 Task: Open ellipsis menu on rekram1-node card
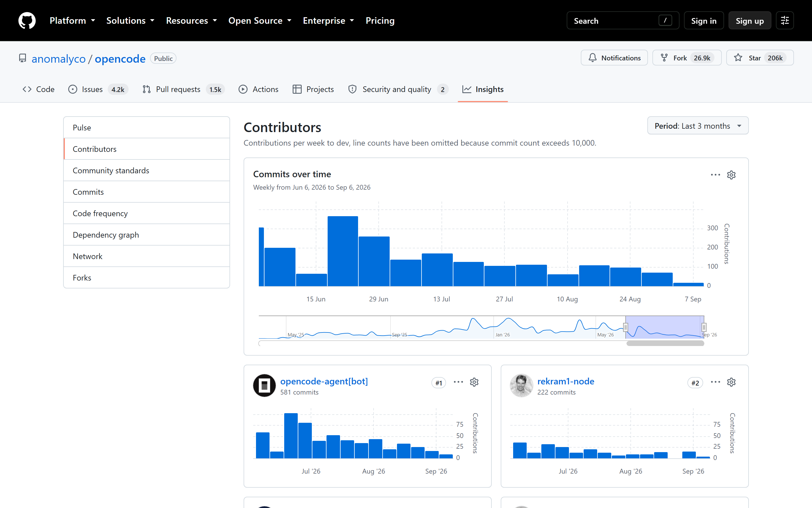[715, 382]
